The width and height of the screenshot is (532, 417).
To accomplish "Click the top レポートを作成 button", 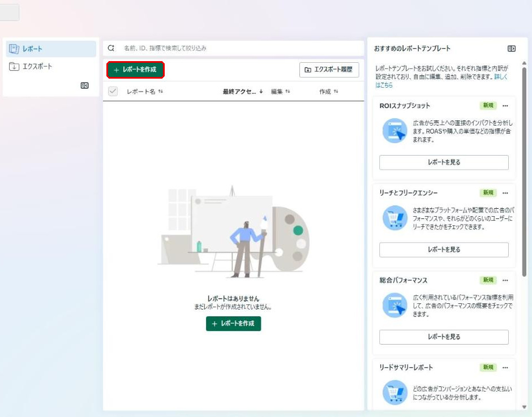I will (x=135, y=70).
